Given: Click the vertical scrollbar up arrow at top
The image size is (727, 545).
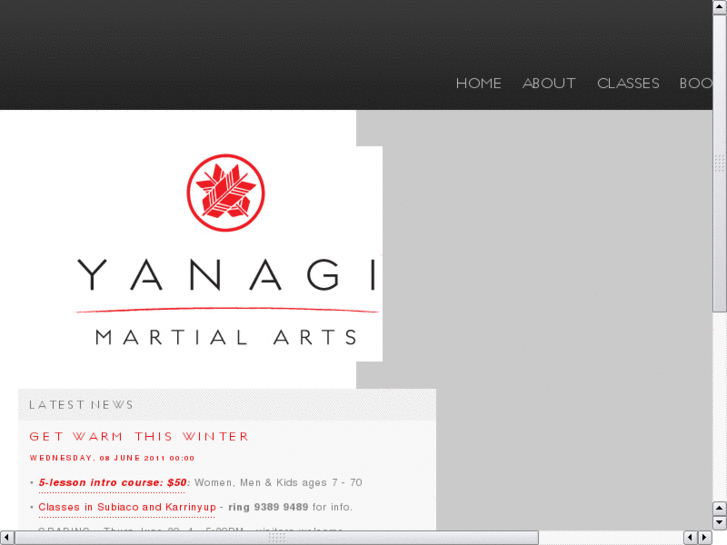Looking at the screenshot, I should (720, 7).
